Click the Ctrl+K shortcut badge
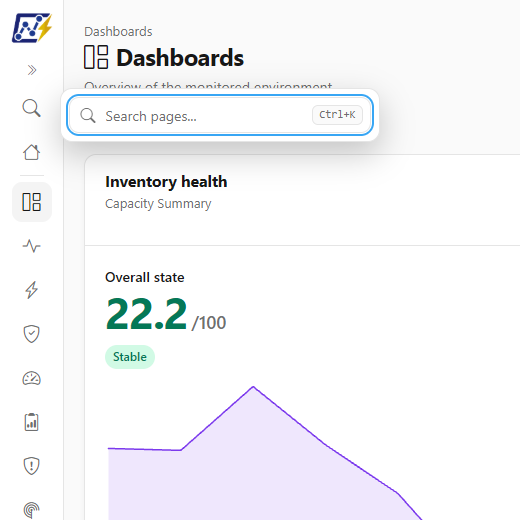Viewport: 520px width, 520px height. 337,115
